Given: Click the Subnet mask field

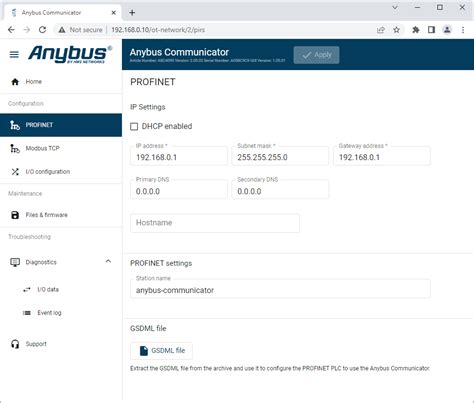Looking at the screenshot, I should pos(280,156).
